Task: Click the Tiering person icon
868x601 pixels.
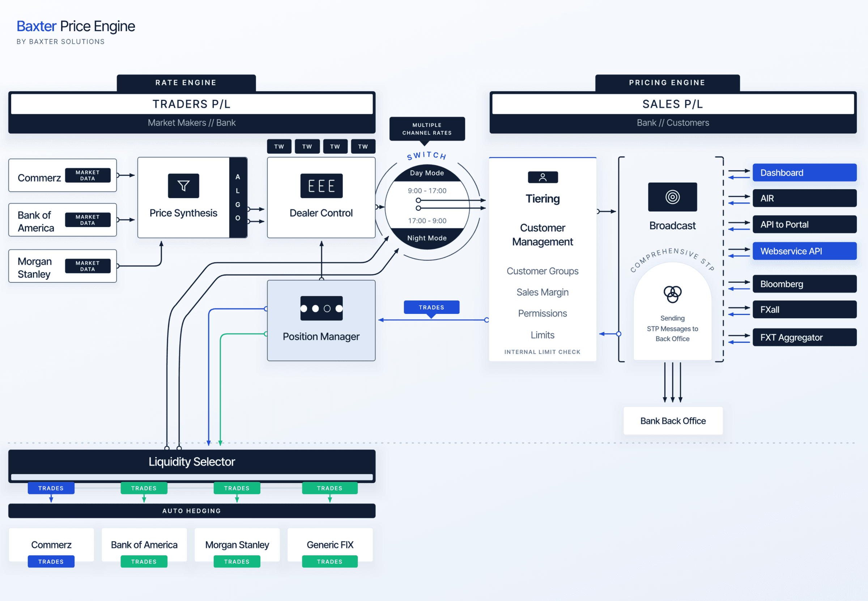Action: click(542, 177)
